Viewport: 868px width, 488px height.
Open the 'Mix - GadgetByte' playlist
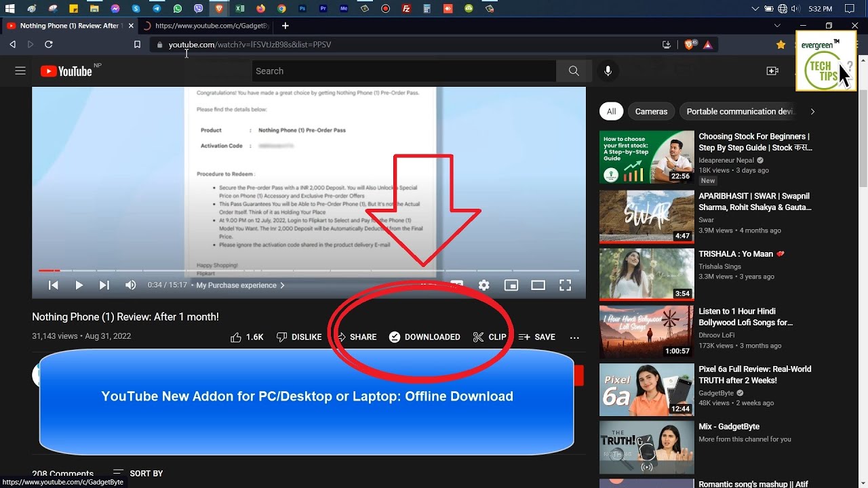(729, 427)
